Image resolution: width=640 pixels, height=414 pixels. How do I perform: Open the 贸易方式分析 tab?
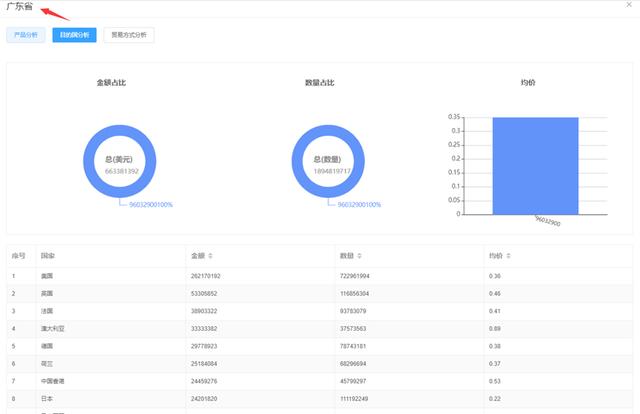(129, 35)
